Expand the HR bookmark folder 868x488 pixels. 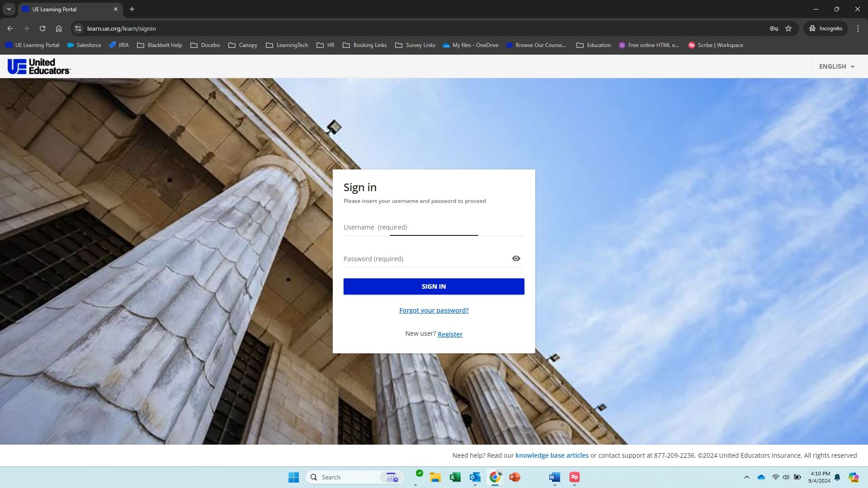(325, 45)
